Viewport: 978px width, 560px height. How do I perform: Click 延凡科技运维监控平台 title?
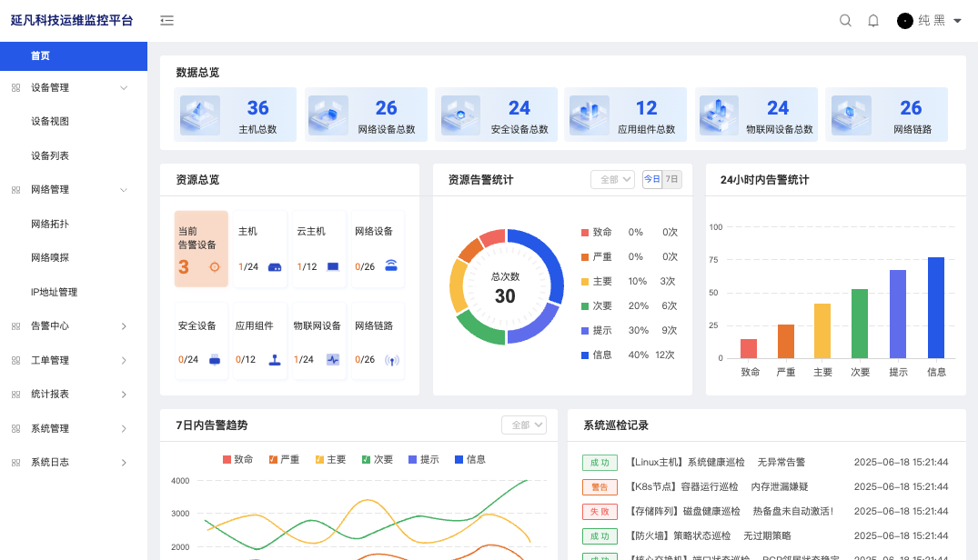[x=72, y=21]
